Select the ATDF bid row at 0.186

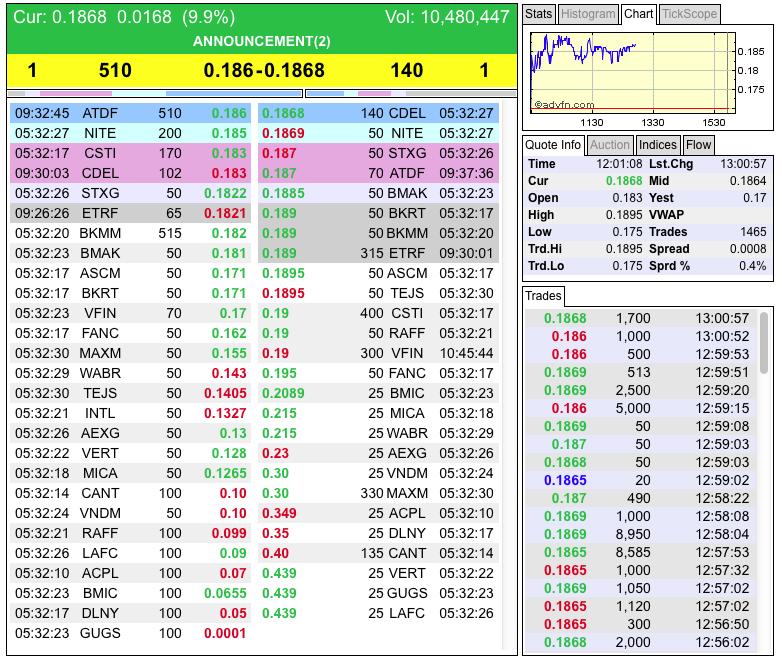pyautogui.click(x=130, y=113)
